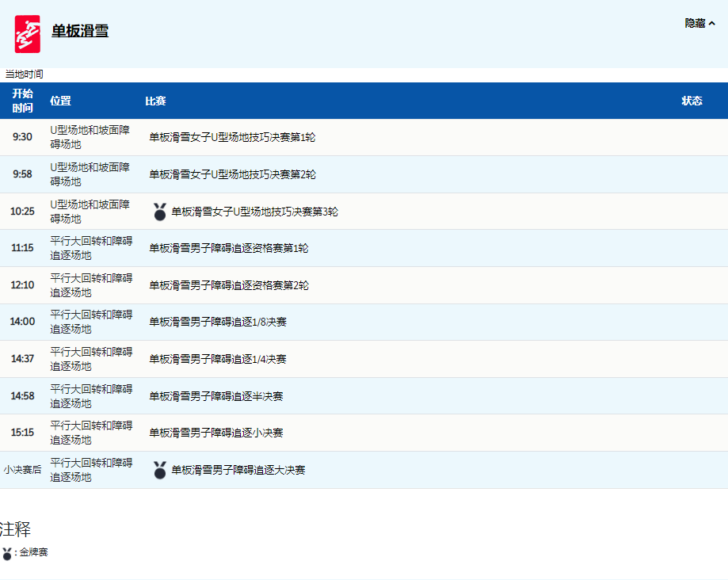Select the 男子障碍追逐1/4决赛 event
Screen dimensions: 728x580
coord(218,359)
